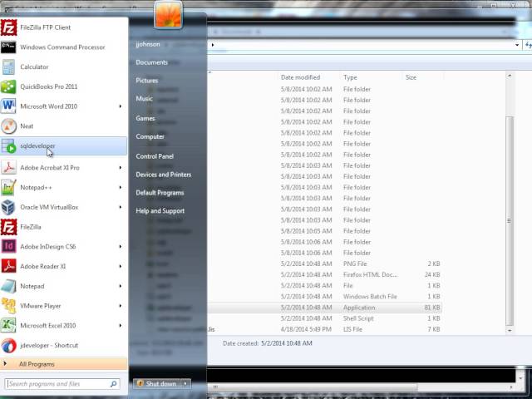Click Explorer scrollbar down arrow

[x=510, y=330]
